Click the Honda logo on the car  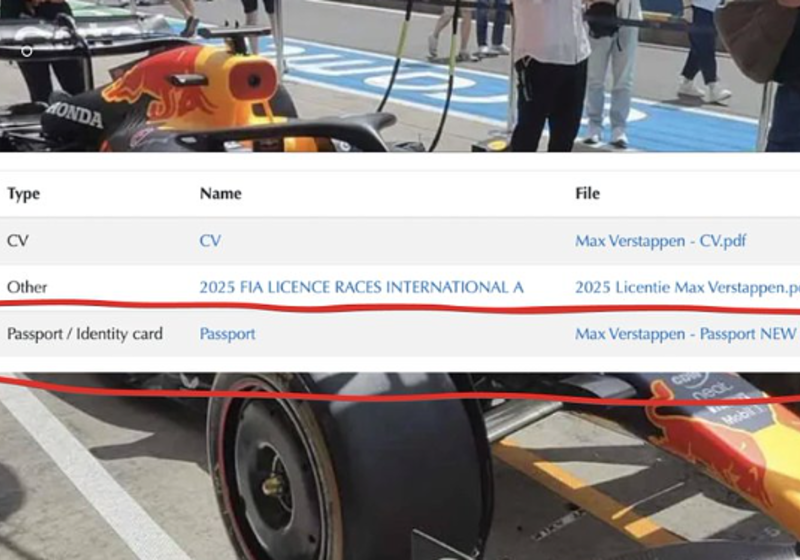pos(74,115)
